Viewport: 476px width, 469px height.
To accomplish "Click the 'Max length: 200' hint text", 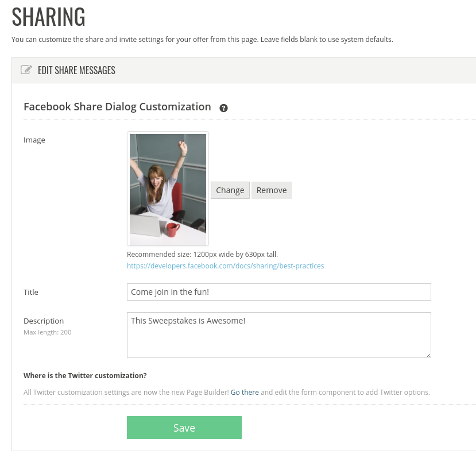I will click(47, 332).
